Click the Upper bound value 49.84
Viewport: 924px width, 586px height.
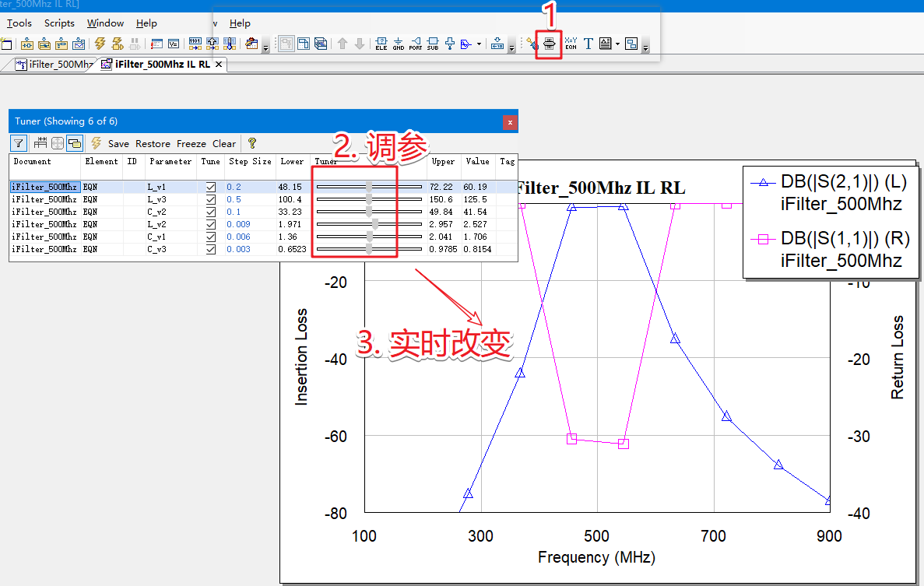(x=441, y=212)
